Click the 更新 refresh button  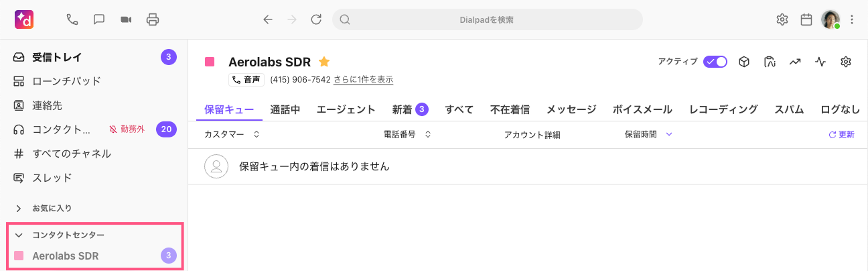[x=842, y=135]
